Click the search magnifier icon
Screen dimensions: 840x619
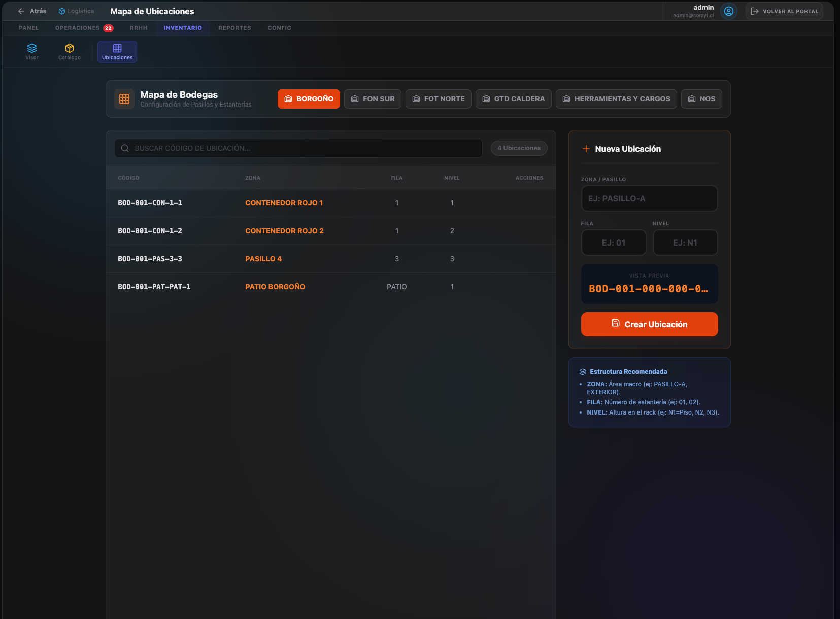click(125, 148)
